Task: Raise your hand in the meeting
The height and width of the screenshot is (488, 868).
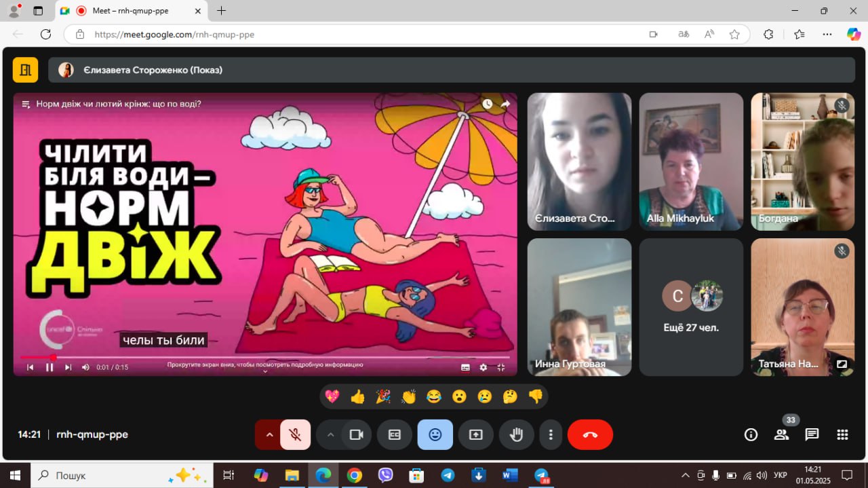Action: click(x=516, y=434)
